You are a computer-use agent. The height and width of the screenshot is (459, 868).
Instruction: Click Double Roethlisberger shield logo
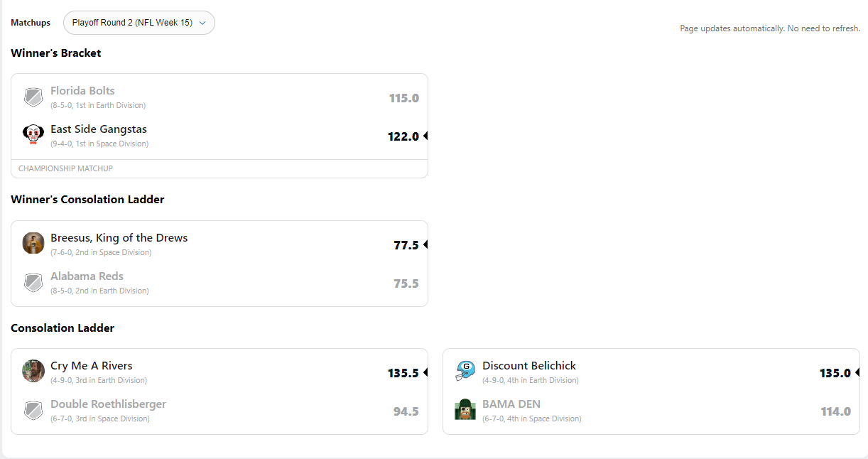click(33, 410)
